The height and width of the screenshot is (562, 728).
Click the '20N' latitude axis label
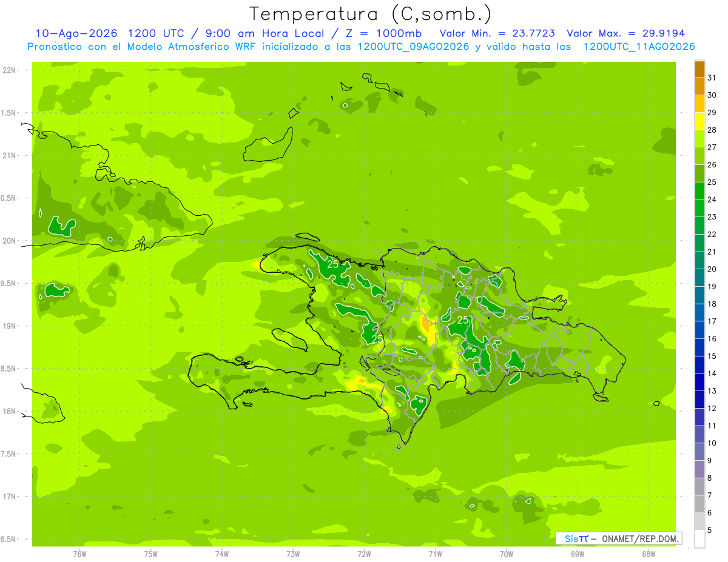[x=10, y=241]
